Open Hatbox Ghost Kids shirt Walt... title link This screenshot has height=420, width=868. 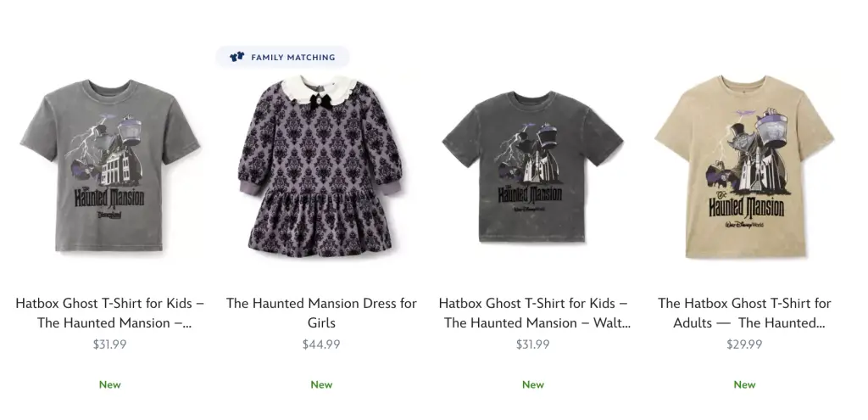tap(533, 313)
